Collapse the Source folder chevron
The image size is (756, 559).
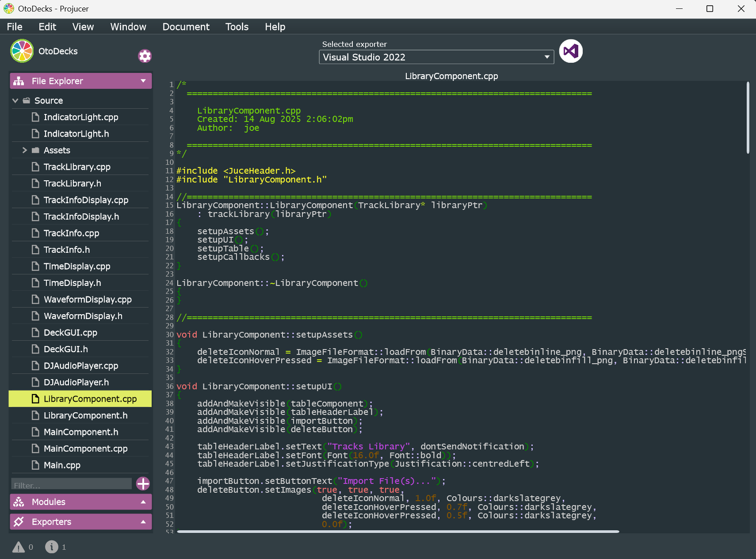pos(15,101)
